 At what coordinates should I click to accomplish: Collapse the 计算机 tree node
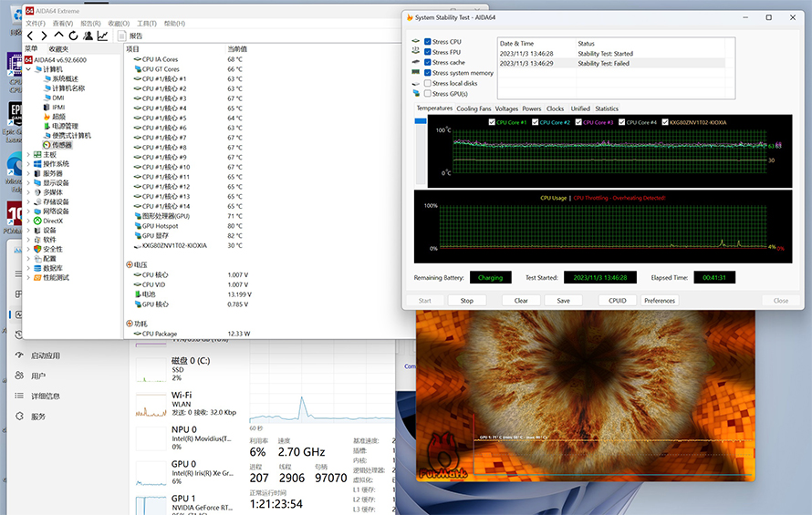[x=28, y=69]
